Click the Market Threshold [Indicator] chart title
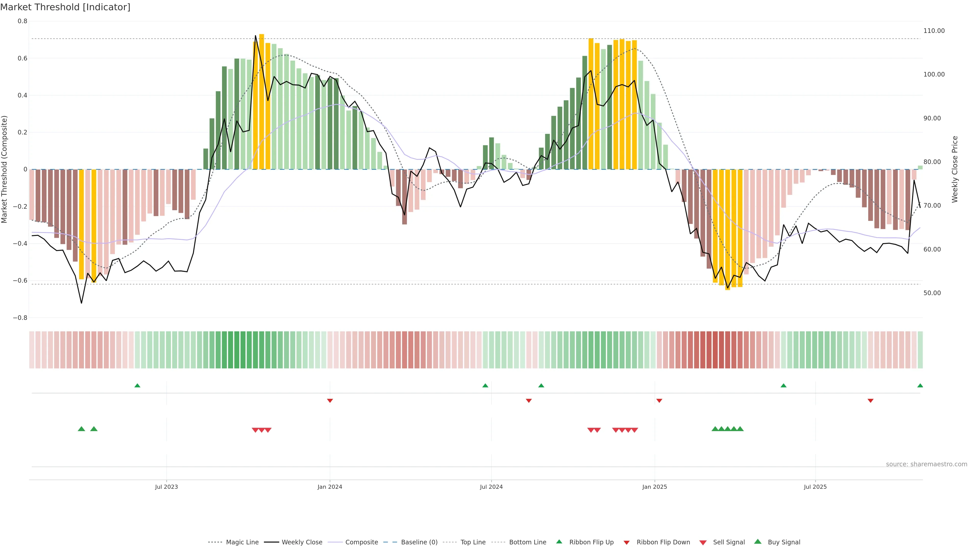This screenshot has width=980, height=551. click(65, 7)
